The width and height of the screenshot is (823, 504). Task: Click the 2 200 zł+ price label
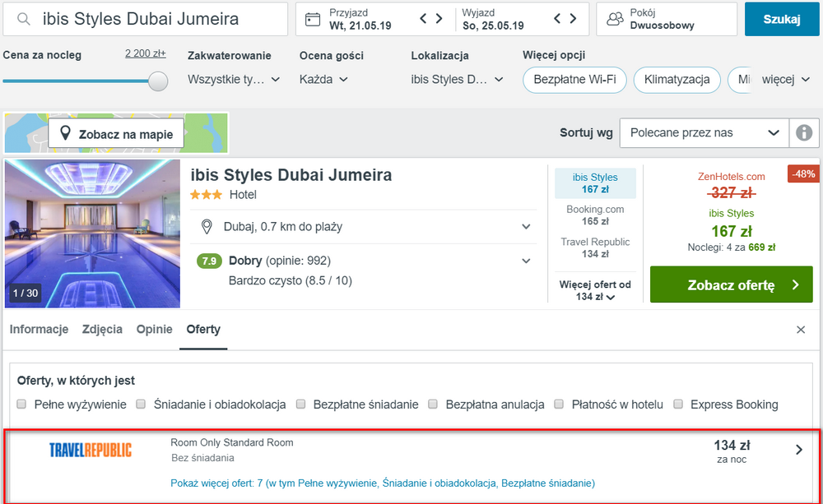[146, 53]
